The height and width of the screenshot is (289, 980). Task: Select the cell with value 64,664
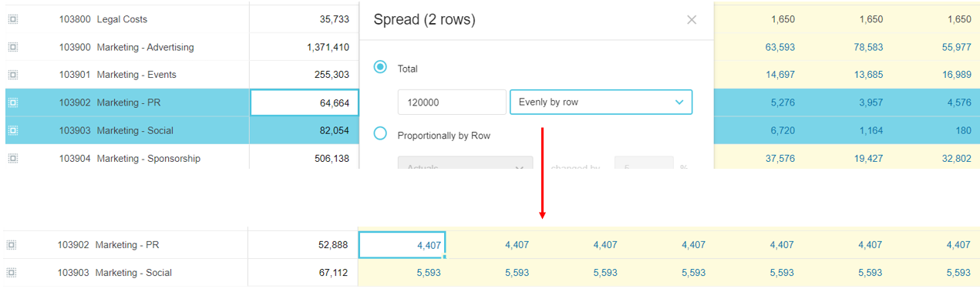click(x=305, y=102)
